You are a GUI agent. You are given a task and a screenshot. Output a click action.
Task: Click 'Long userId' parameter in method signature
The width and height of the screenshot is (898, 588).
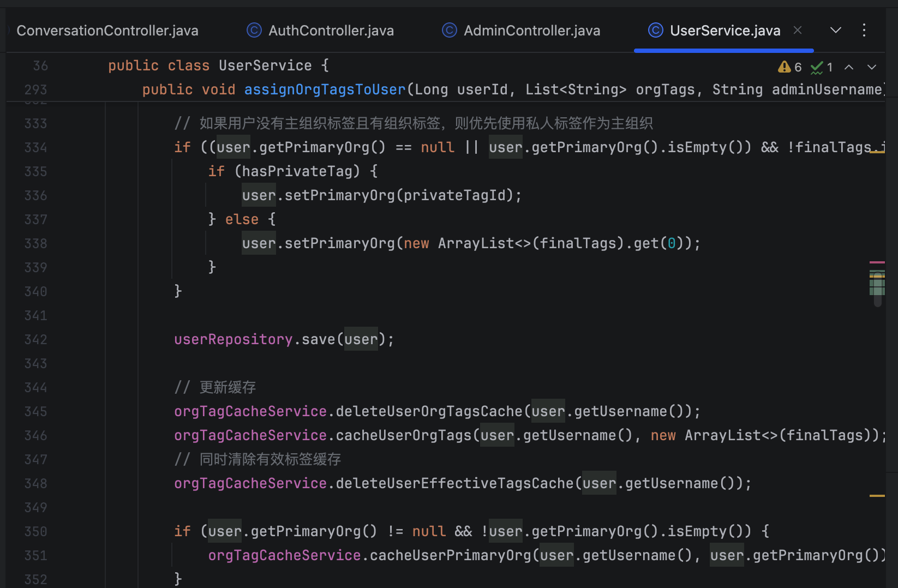[461, 89]
